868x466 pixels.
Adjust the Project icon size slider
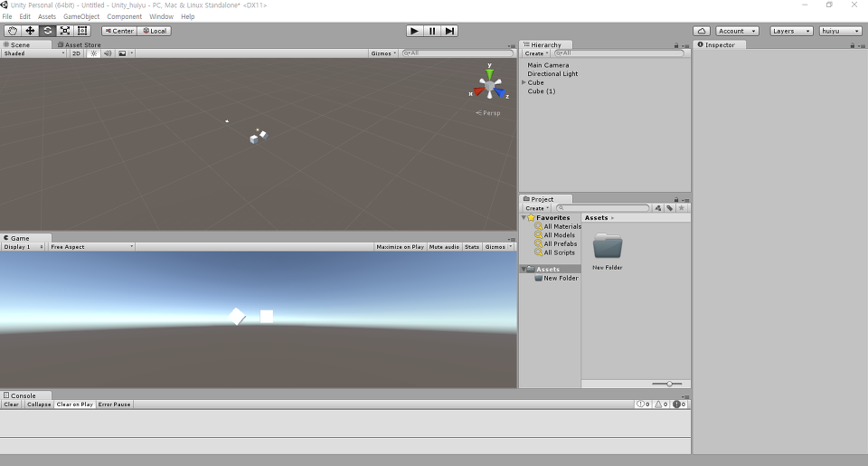tap(667, 384)
